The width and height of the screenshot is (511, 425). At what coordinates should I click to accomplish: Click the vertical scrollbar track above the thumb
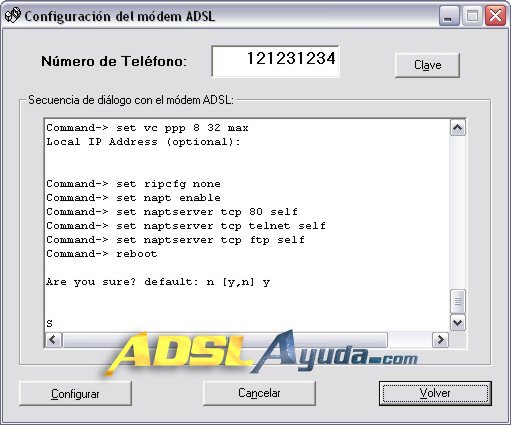[x=458, y=213]
